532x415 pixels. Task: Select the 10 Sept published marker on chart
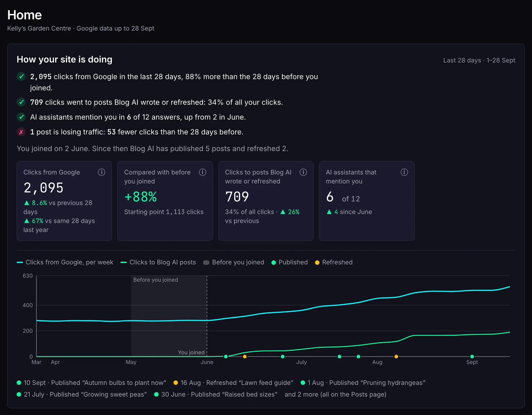click(x=472, y=356)
